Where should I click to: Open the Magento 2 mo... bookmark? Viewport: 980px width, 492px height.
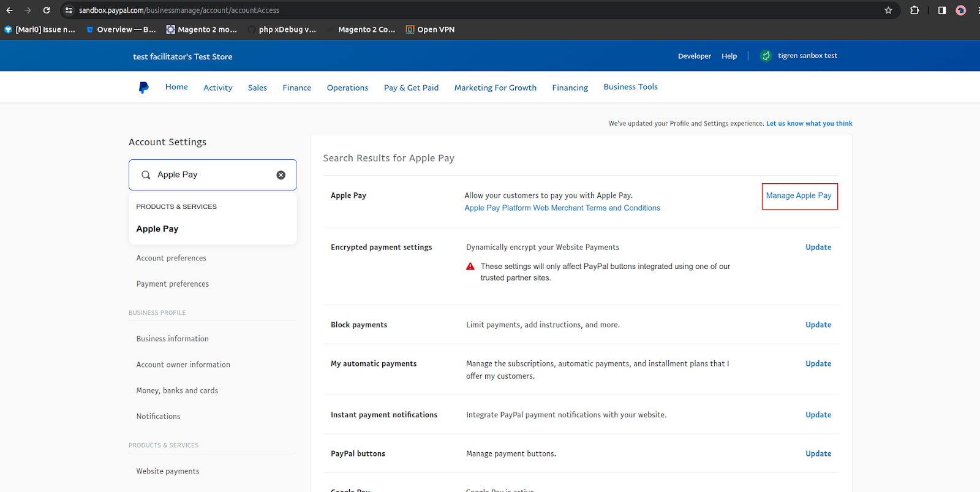[202, 29]
